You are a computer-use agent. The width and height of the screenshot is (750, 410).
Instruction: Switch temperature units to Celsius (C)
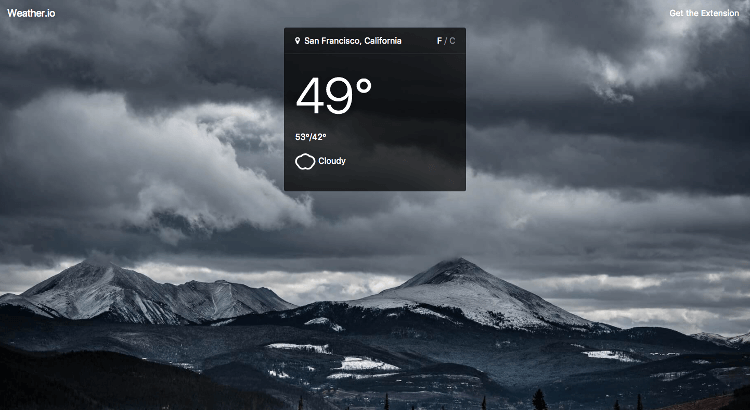(452, 41)
